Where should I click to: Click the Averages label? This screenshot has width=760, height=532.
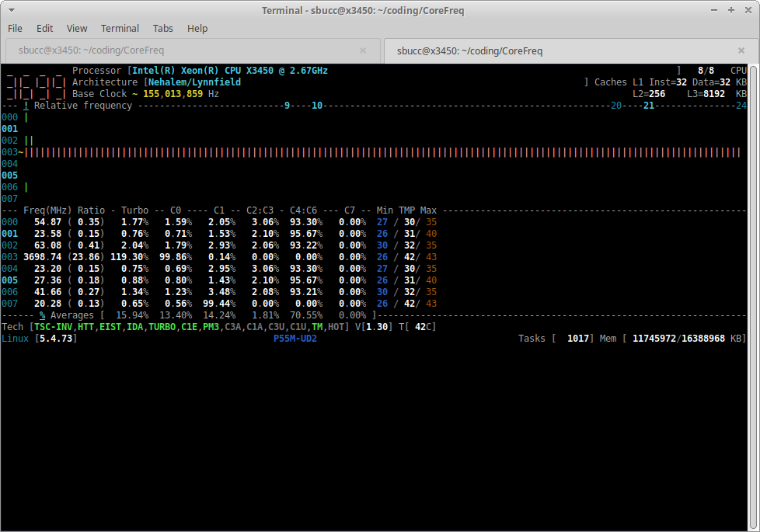[x=71, y=315]
